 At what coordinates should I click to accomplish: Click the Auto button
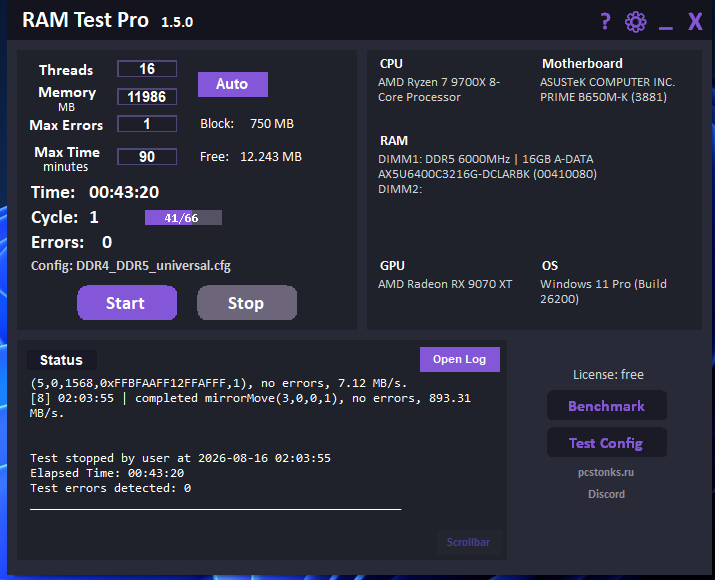point(233,84)
